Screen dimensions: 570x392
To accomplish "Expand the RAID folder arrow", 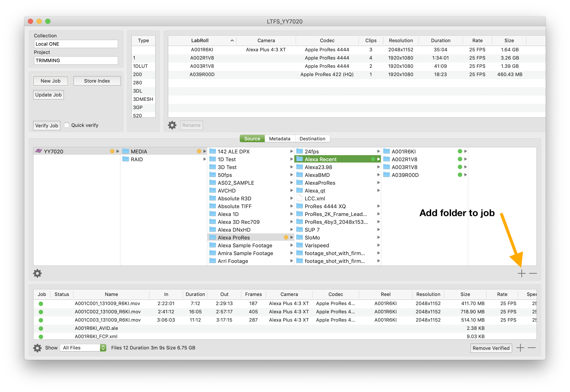I will click(x=204, y=159).
